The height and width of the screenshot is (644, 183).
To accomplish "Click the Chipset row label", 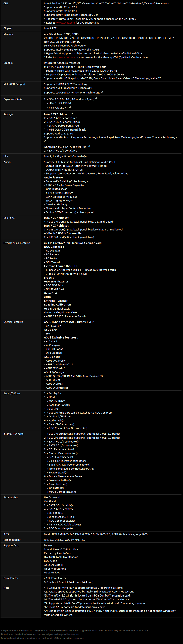I will pyautogui.click(x=8, y=28).
